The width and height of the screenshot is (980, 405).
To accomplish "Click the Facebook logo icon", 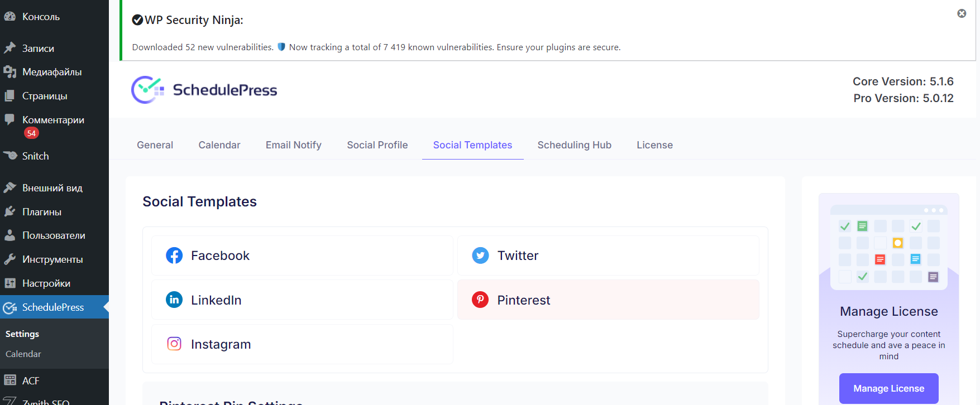I will [x=174, y=255].
